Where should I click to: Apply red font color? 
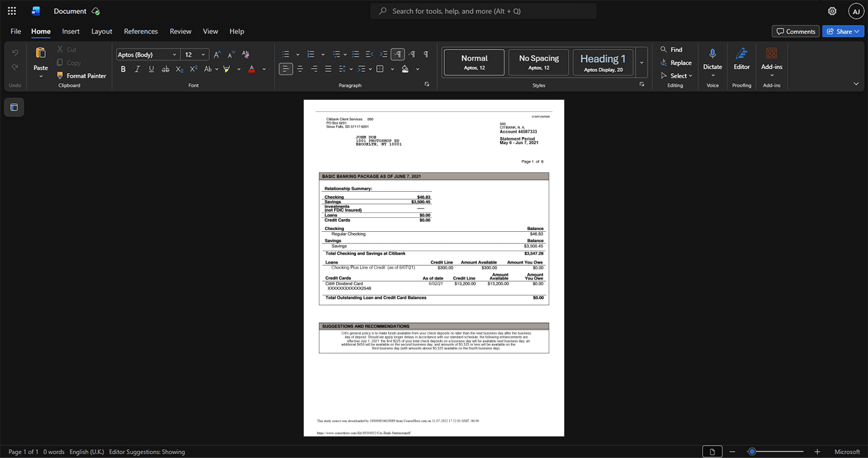(252, 69)
